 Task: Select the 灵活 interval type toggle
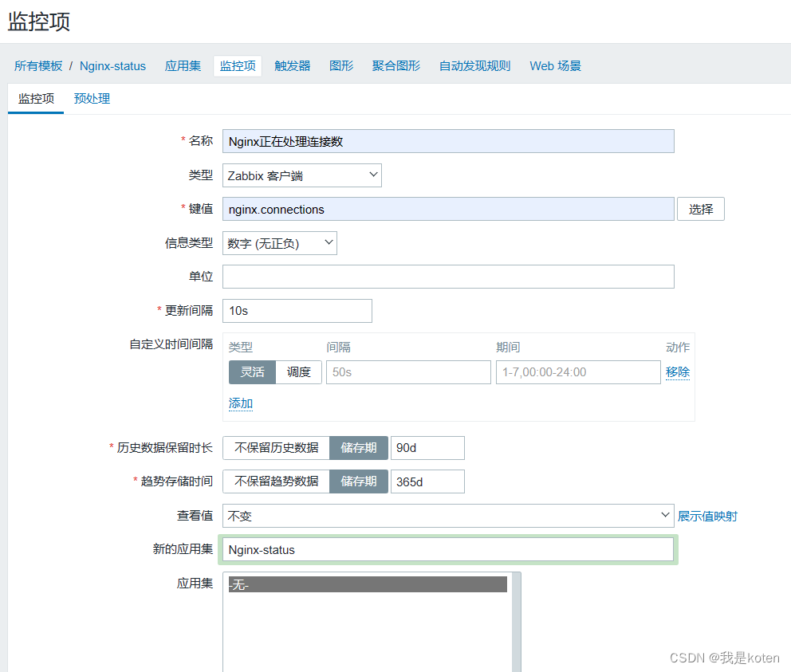pyautogui.click(x=252, y=372)
